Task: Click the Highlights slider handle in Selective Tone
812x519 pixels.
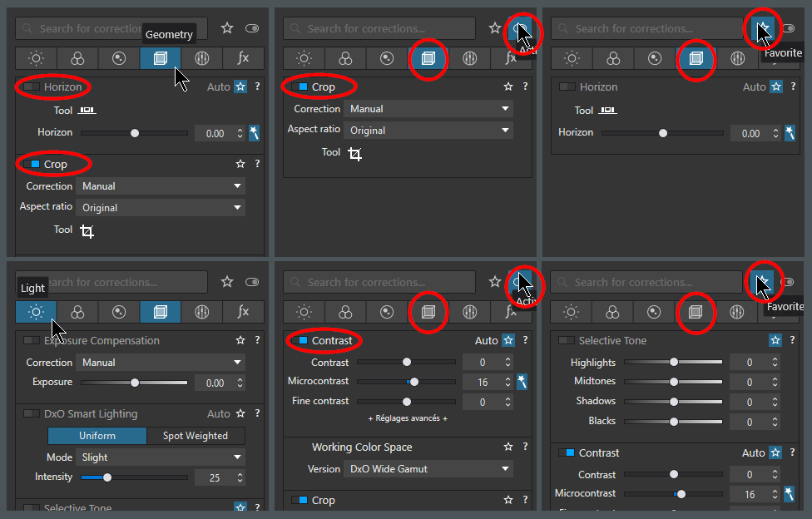Action: point(674,362)
